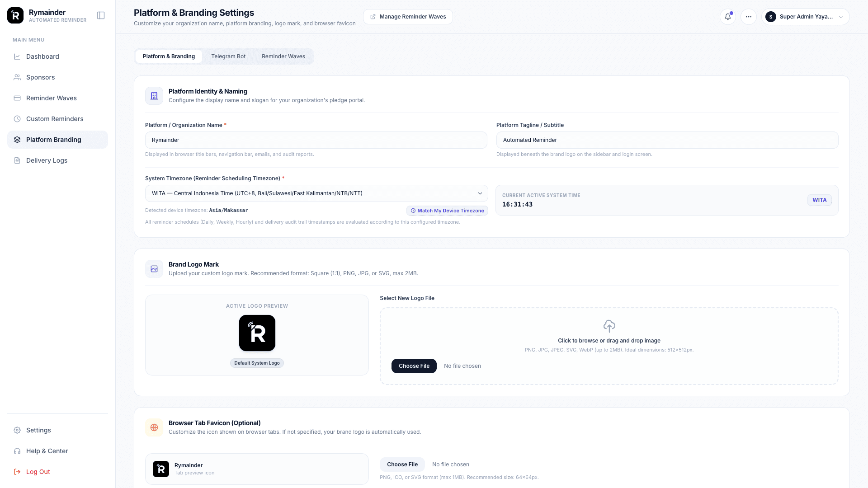
Task: Click Log Out arrow icon
Action: tap(17, 472)
